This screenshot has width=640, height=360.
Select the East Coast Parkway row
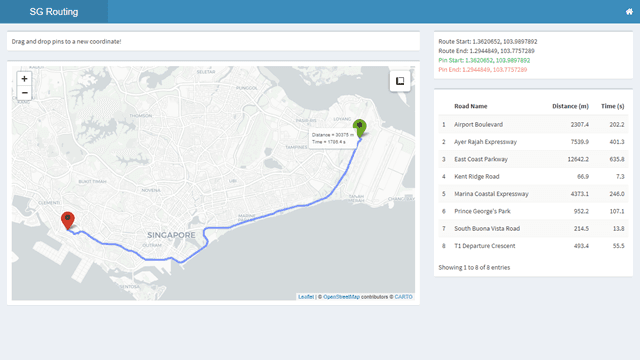(533, 159)
